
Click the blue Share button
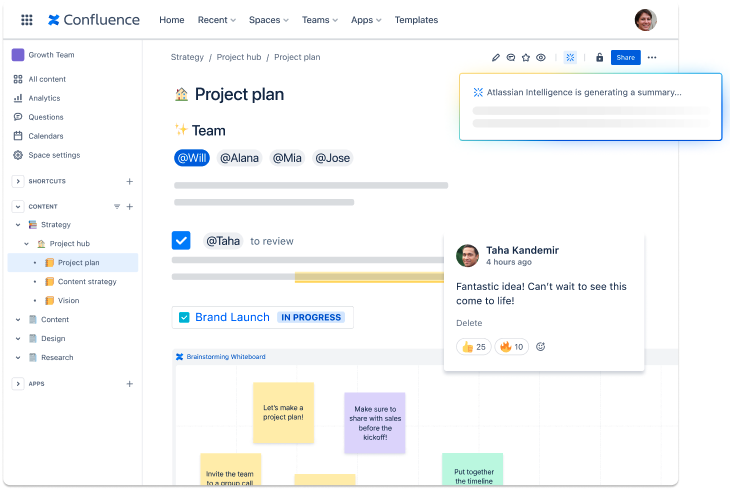[625, 58]
